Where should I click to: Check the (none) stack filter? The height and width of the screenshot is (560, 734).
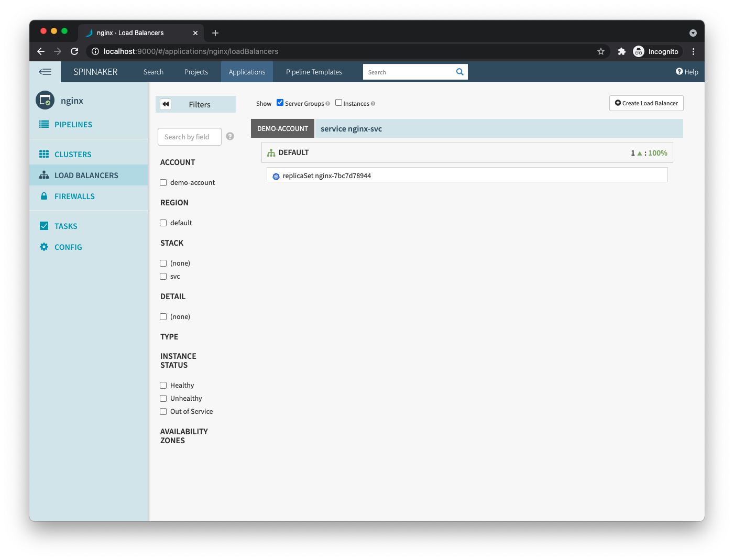[x=163, y=263]
